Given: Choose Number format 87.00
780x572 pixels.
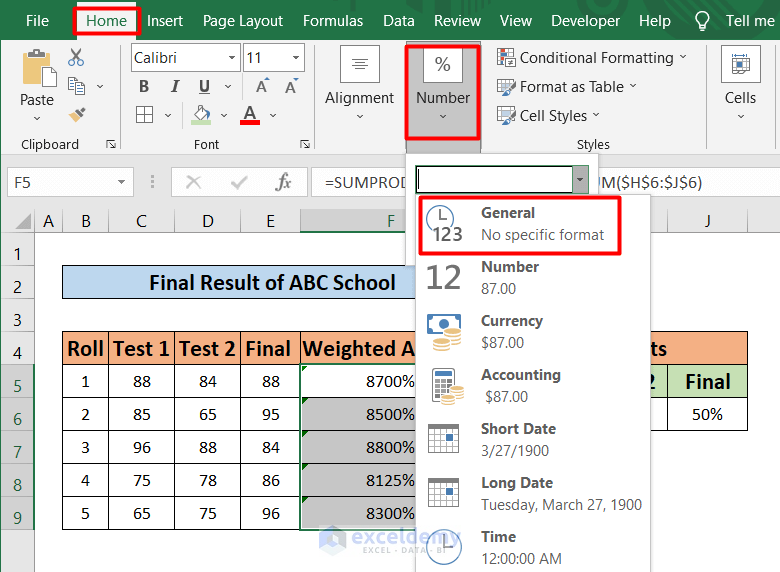Looking at the screenshot, I should pyautogui.click(x=533, y=278).
